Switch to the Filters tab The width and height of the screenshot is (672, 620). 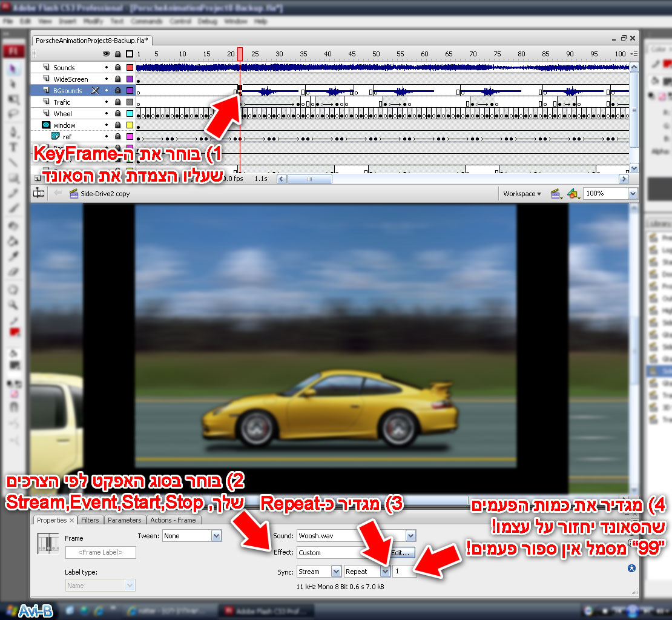90,520
